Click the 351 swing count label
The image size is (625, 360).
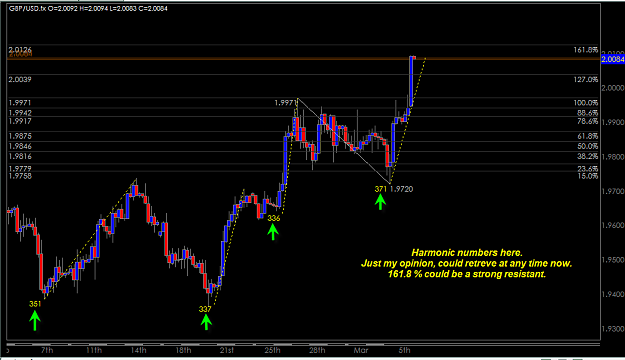(x=35, y=304)
